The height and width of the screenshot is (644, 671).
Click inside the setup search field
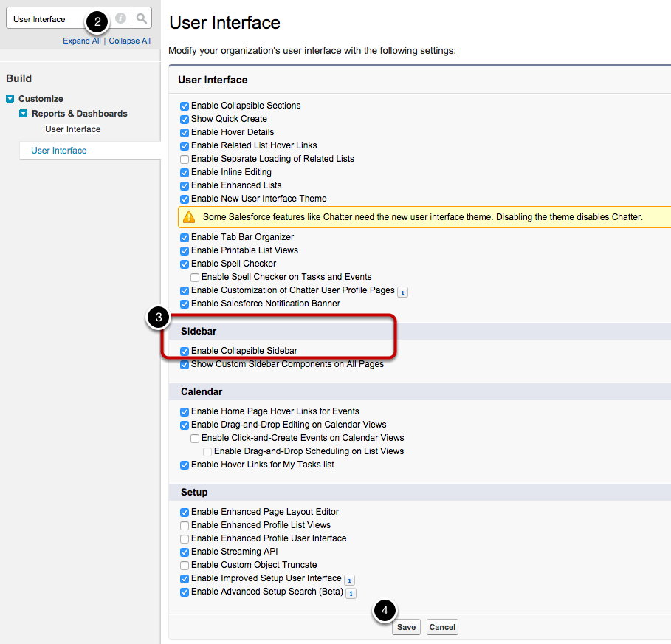point(44,18)
